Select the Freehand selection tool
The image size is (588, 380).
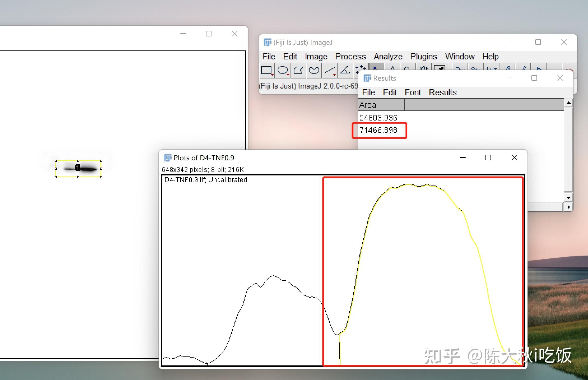coord(314,70)
